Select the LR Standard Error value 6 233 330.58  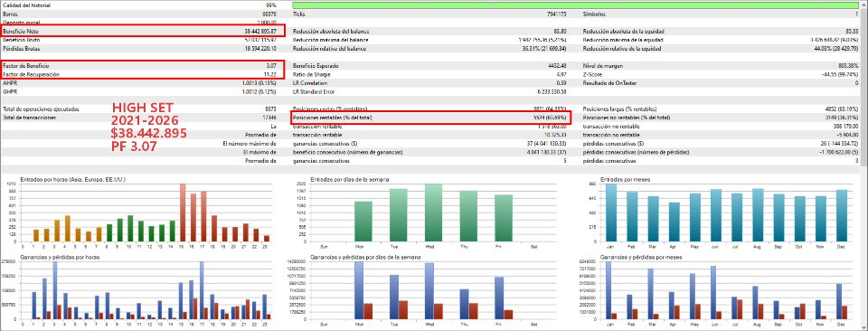tap(552, 91)
